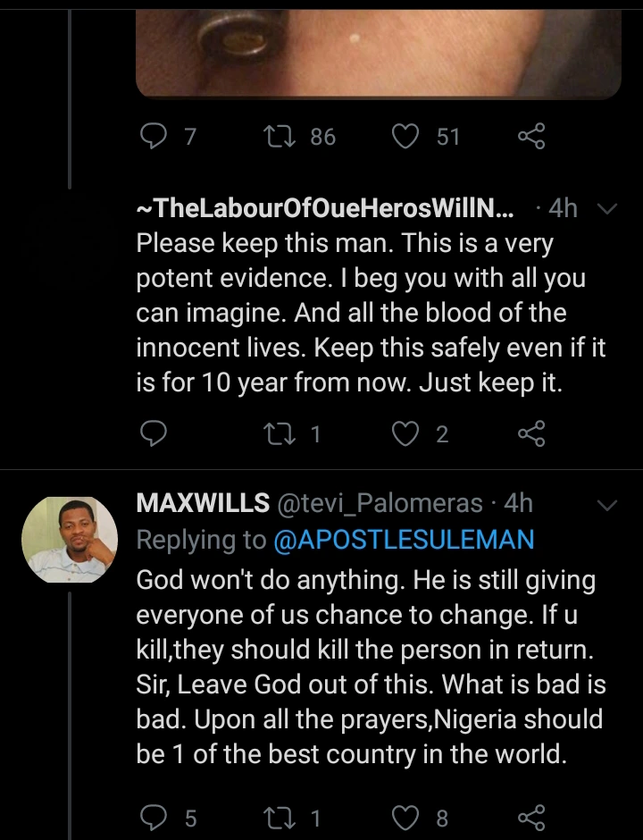643x840 pixels.
Task: View the MAXWILLS profile picture
Action: pos(69,540)
